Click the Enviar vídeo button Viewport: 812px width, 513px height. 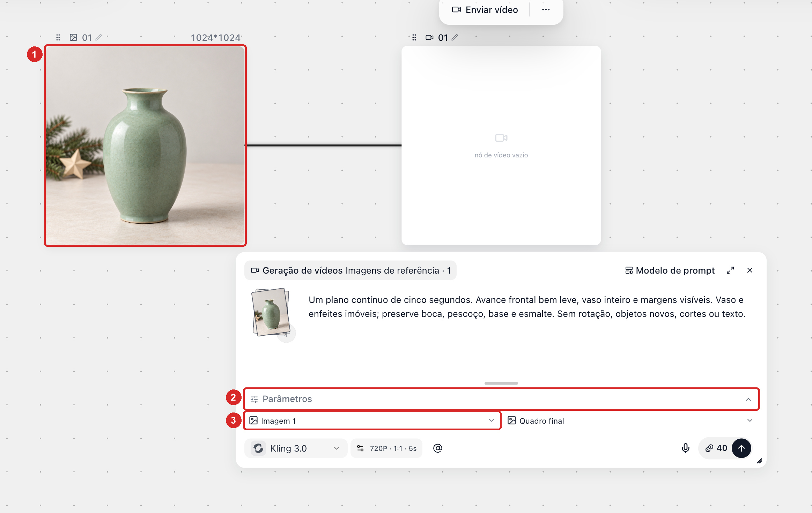(485, 10)
